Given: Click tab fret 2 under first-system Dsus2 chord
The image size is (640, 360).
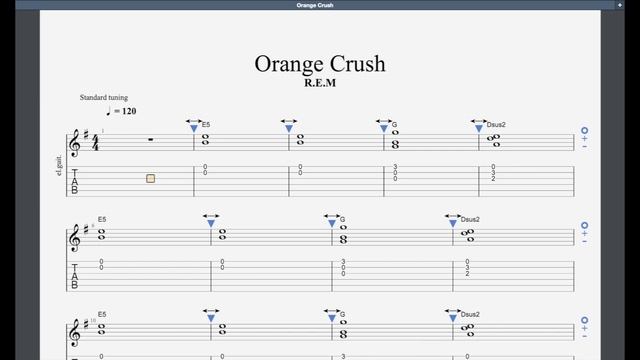Looking at the screenshot, I should pos(493,179).
